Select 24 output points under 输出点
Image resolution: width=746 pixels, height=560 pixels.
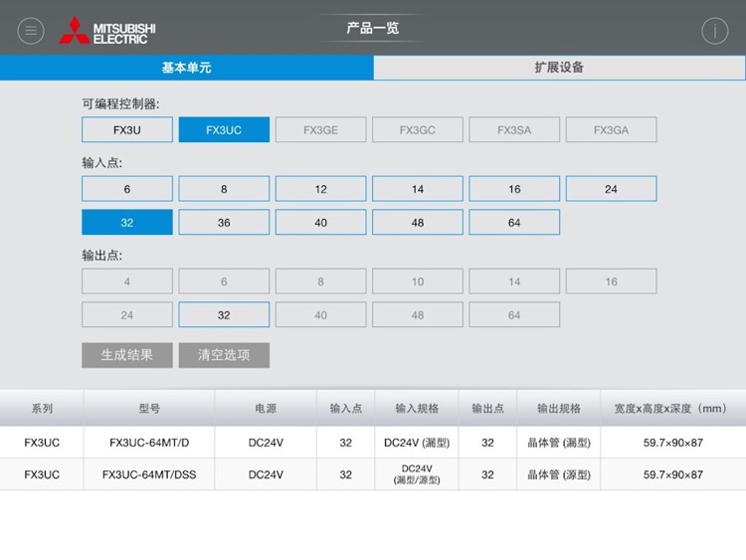click(x=127, y=314)
